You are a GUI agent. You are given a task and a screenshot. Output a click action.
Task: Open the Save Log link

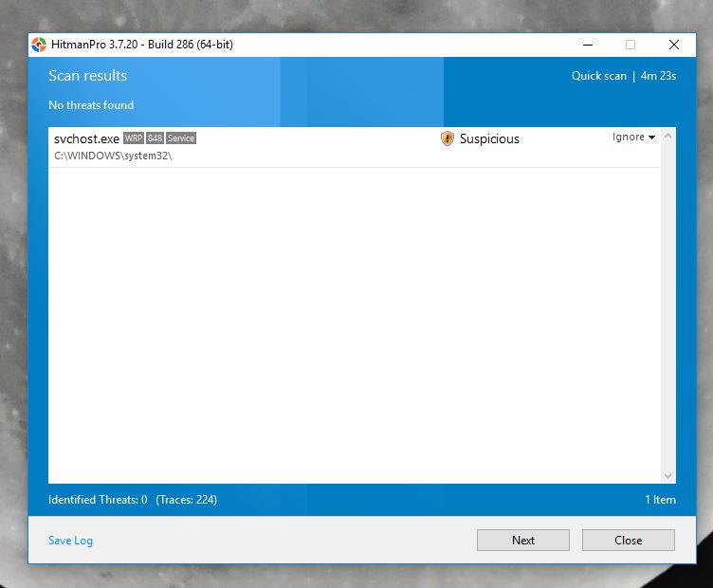pos(70,541)
